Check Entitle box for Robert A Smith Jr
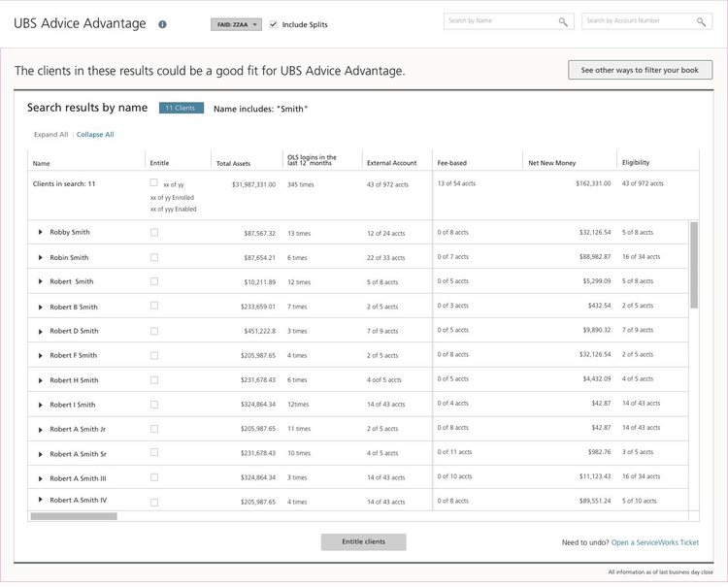 (x=154, y=429)
